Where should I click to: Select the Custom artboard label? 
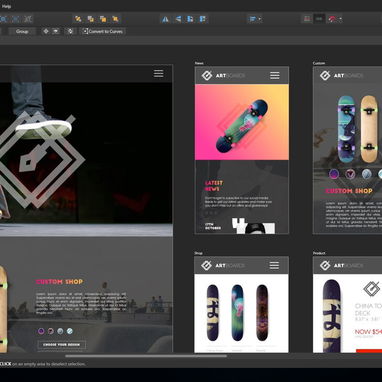319,63
